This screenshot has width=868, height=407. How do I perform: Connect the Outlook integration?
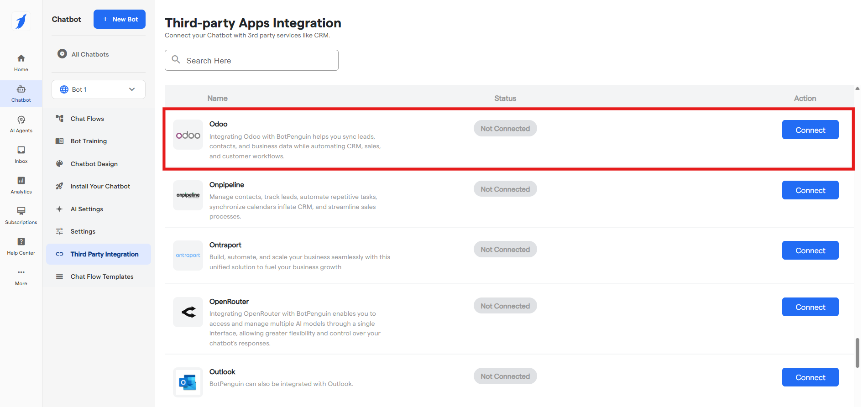click(810, 377)
